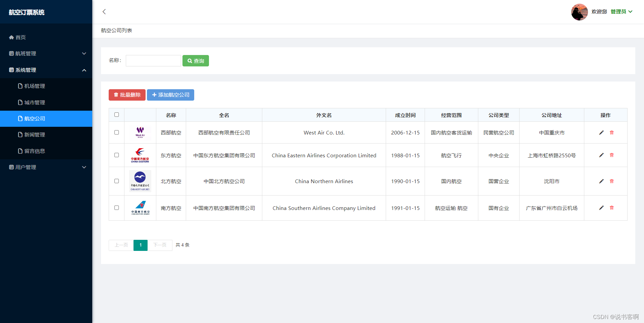644x323 pixels.
Task: Click the back arrow icon in header
Action: tap(104, 12)
